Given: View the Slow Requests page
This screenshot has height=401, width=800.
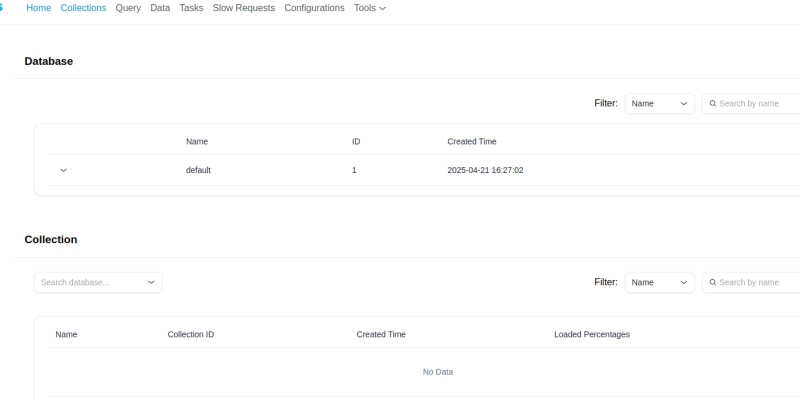Looking at the screenshot, I should (243, 8).
